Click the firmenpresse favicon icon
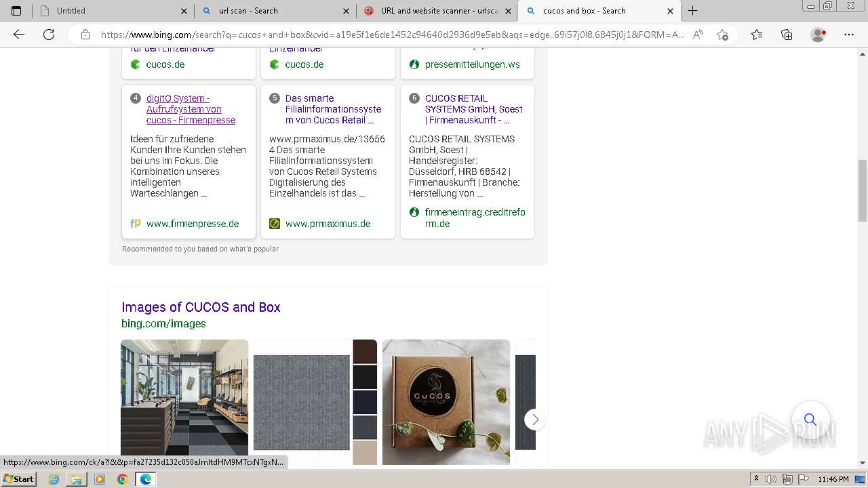 pos(136,224)
